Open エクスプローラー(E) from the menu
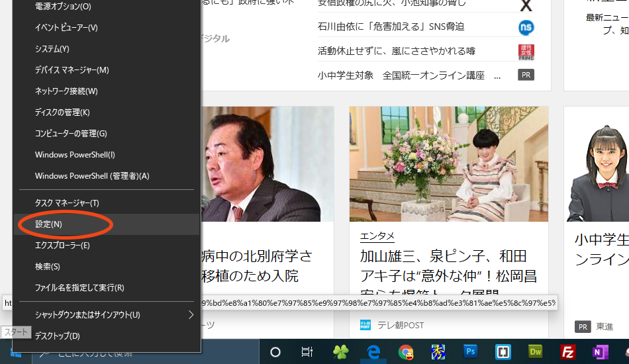Screen dimensions: 629x364 coord(62,246)
